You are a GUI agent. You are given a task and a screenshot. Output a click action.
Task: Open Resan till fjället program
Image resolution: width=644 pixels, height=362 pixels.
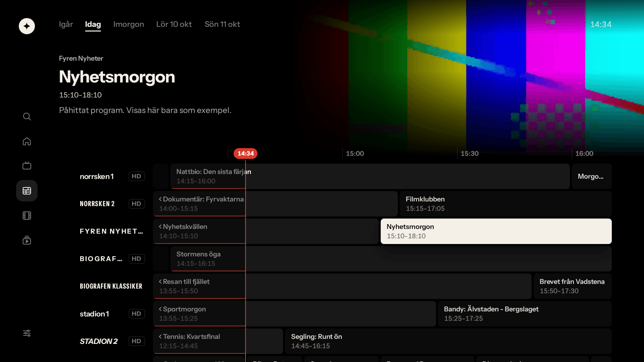pos(342,286)
